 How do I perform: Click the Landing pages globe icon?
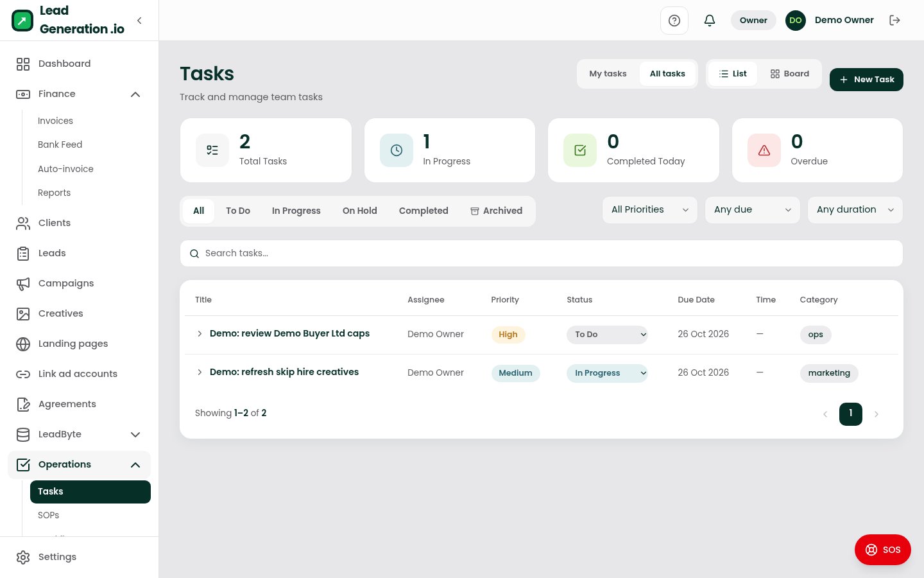pyautogui.click(x=23, y=344)
